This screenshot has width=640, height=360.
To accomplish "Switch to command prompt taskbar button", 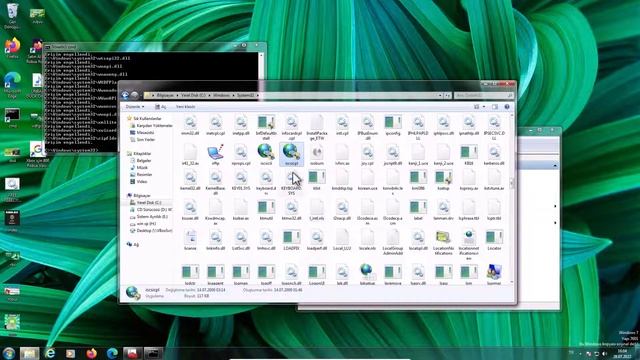I will [153, 353].
